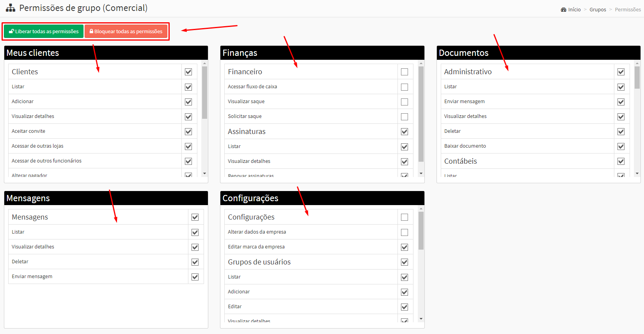
Task: Check the Alterar dados da empresa permission
Action: [404, 232]
